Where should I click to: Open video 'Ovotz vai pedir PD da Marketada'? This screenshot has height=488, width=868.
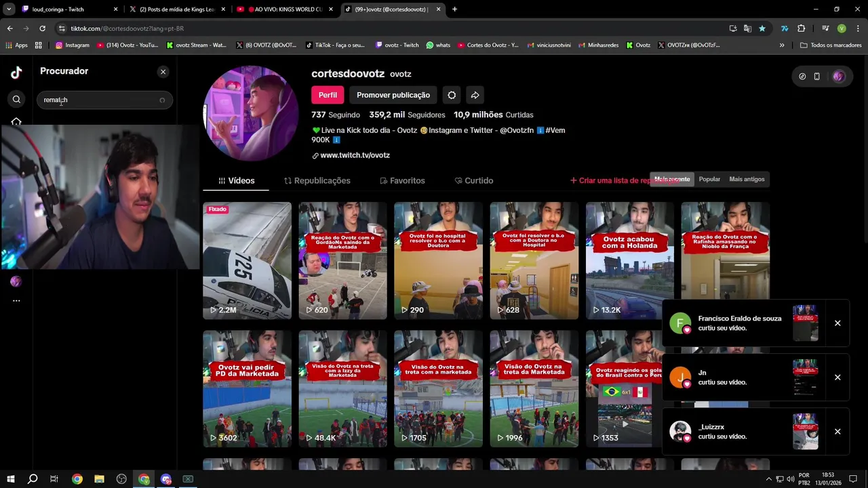(x=247, y=388)
